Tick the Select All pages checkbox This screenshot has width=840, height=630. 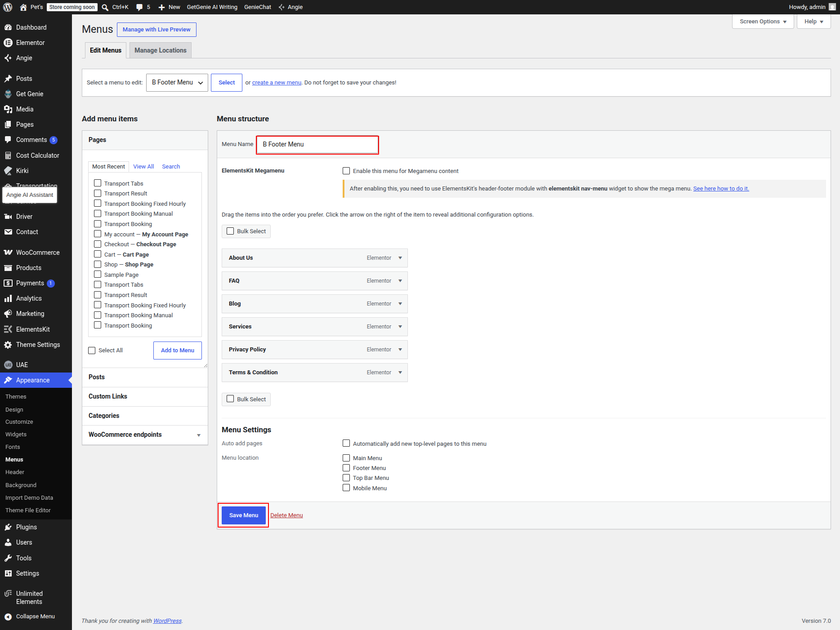point(92,350)
